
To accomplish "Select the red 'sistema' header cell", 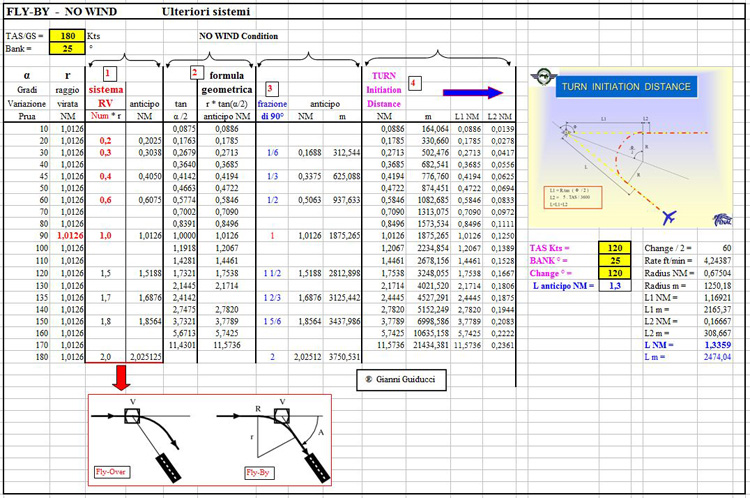I will click(x=105, y=89).
